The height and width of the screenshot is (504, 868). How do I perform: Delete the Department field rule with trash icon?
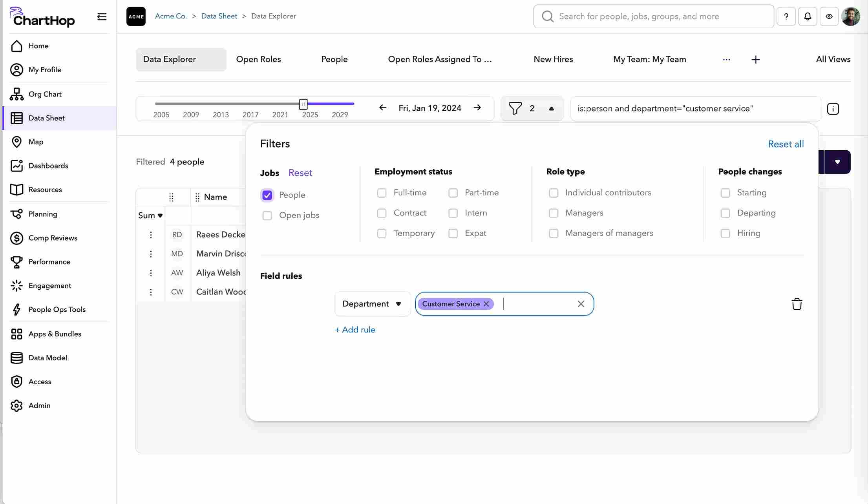tap(797, 304)
